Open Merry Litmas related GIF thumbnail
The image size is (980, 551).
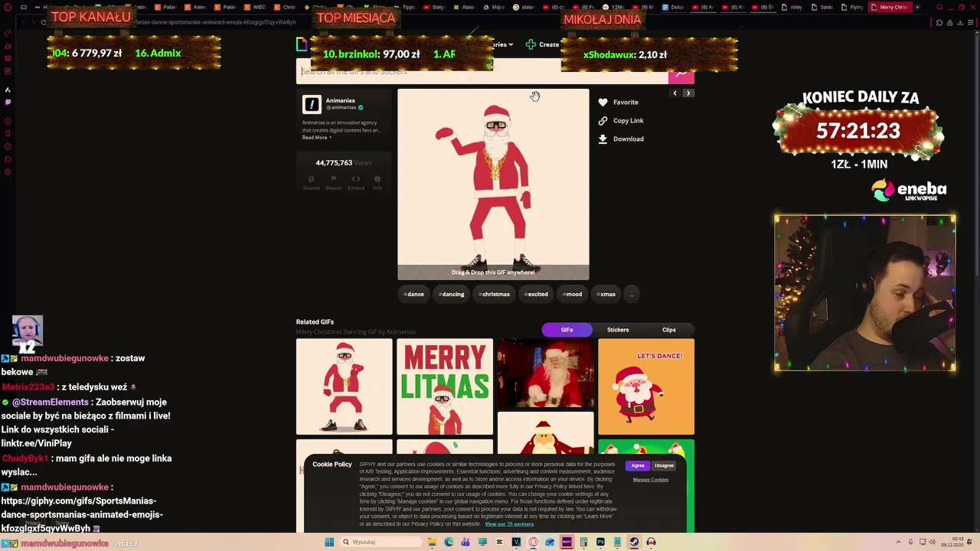pos(445,386)
